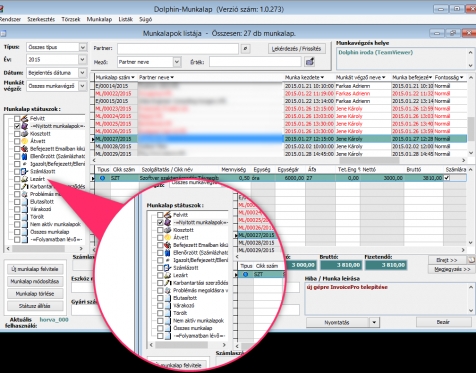Click the small button next to Partner field
Image resolution: width=476 pixels, height=373 pixels.
pos(245,48)
